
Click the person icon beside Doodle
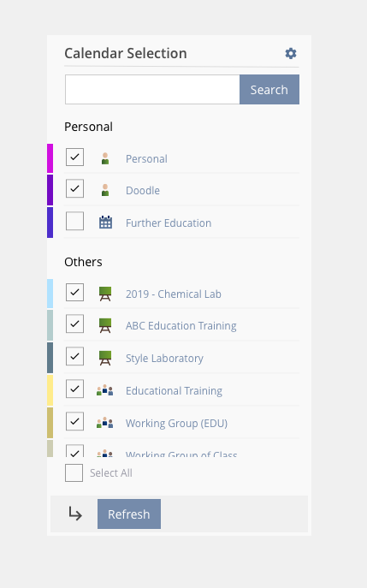pos(105,190)
